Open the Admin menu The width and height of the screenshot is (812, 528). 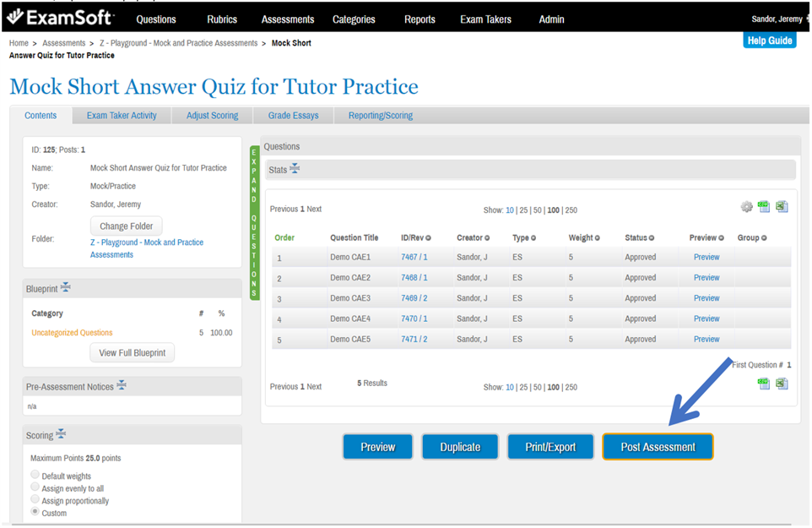tap(551, 19)
